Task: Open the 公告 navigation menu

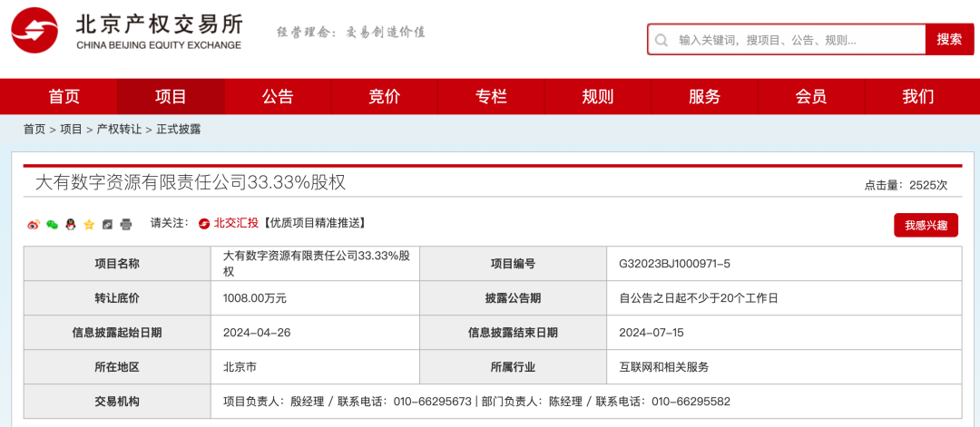Action: [x=278, y=97]
